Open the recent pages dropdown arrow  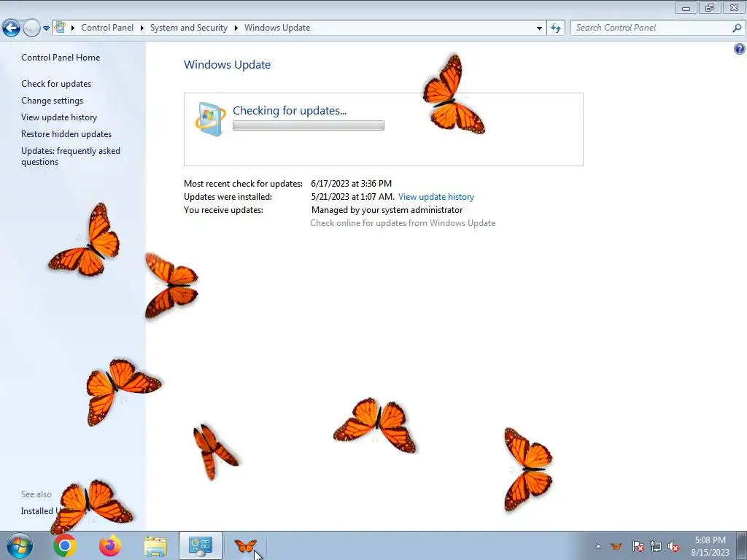[x=46, y=28]
